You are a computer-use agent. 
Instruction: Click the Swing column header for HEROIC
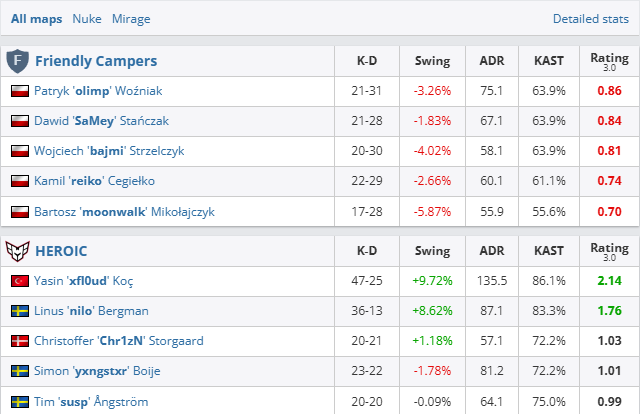click(432, 251)
